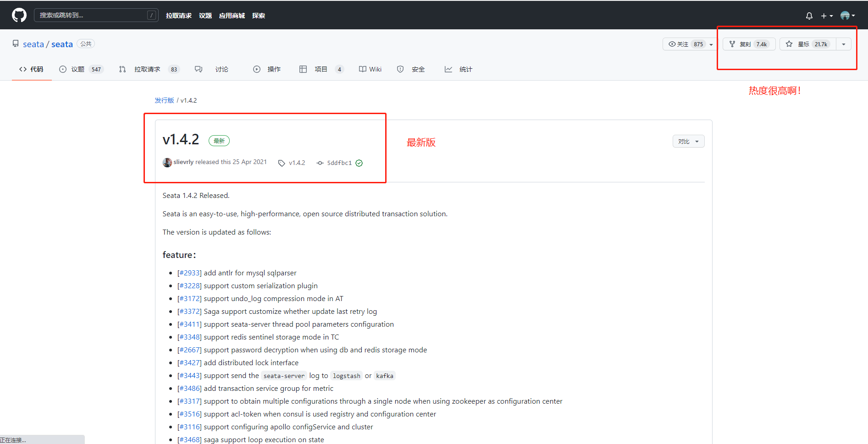Image resolution: width=868 pixels, height=444 pixels.
Task: Expand the 关注 watch dropdown arrow
Action: (x=711, y=44)
